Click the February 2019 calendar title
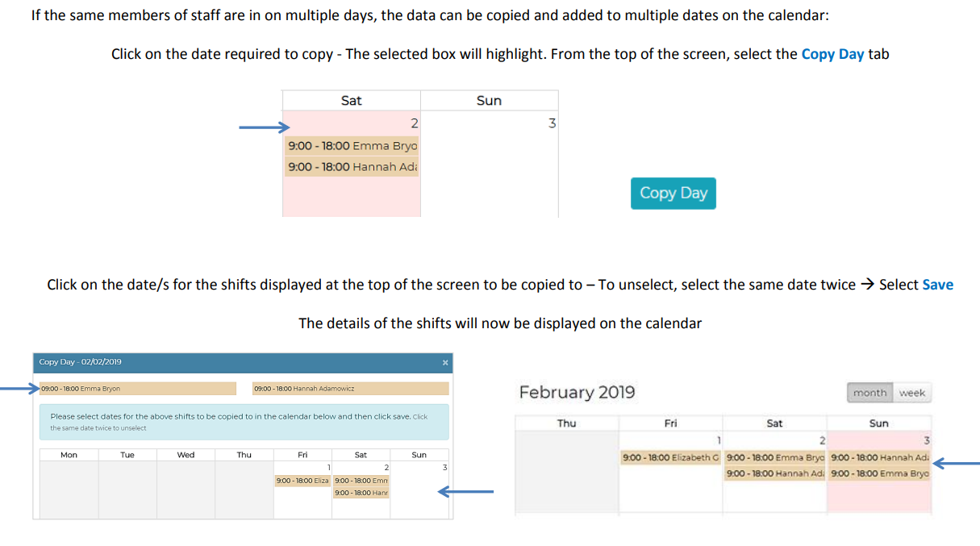This screenshot has width=980, height=546. [577, 393]
